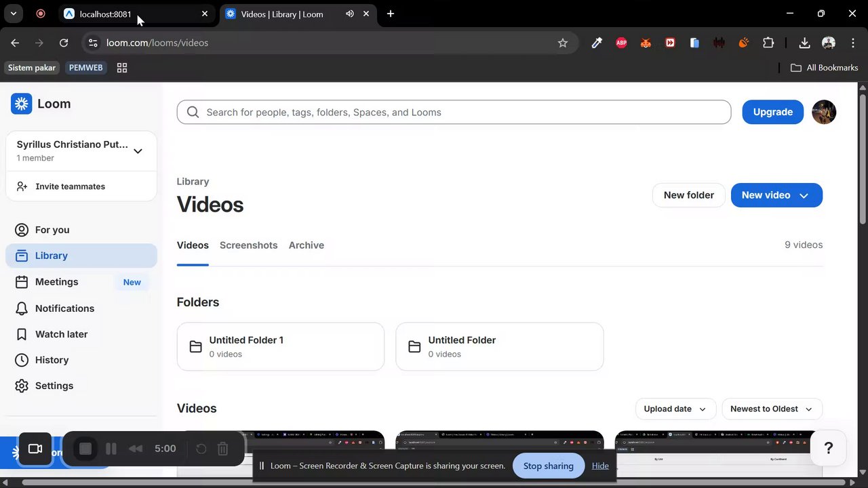Click the horizontal page scrollbar
868x488 pixels.
(434, 483)
